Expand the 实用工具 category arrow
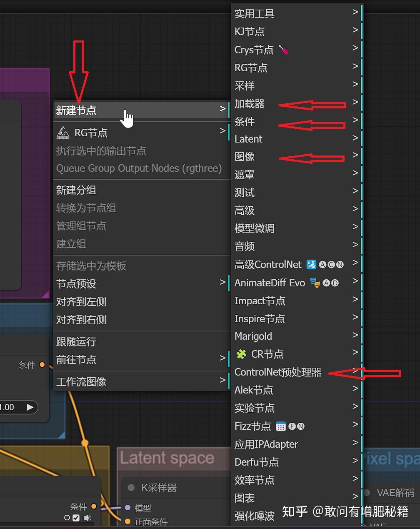Viewport: 420px width, 529px height. click(355, 12)
